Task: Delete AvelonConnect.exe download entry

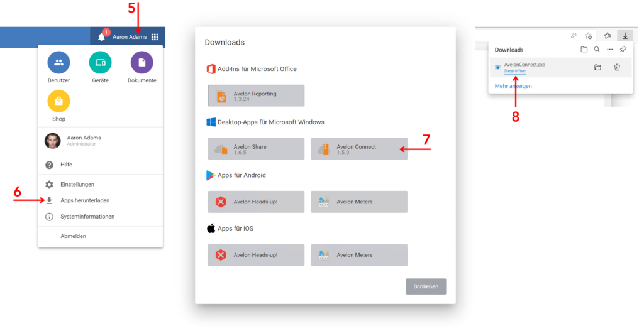Action: (x=617, y=67)
